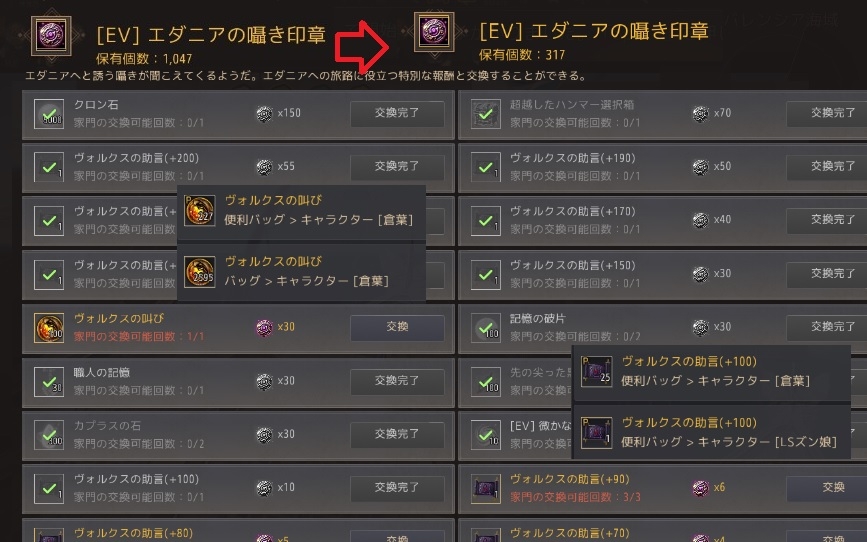Click the ヴォルクスの叫び icon with 227 count
867x542 pixels.
pyautogui.click(x=199, y=210)
